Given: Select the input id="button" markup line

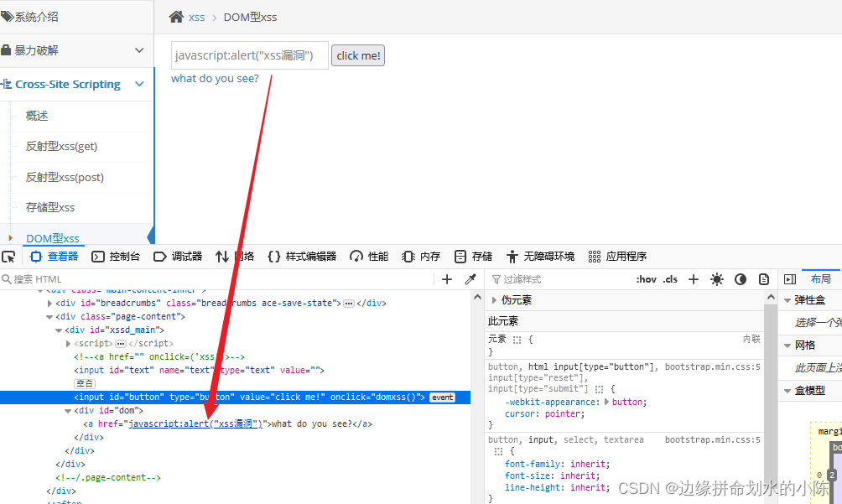Looking at the screenshot, I should tap(235, 397).
